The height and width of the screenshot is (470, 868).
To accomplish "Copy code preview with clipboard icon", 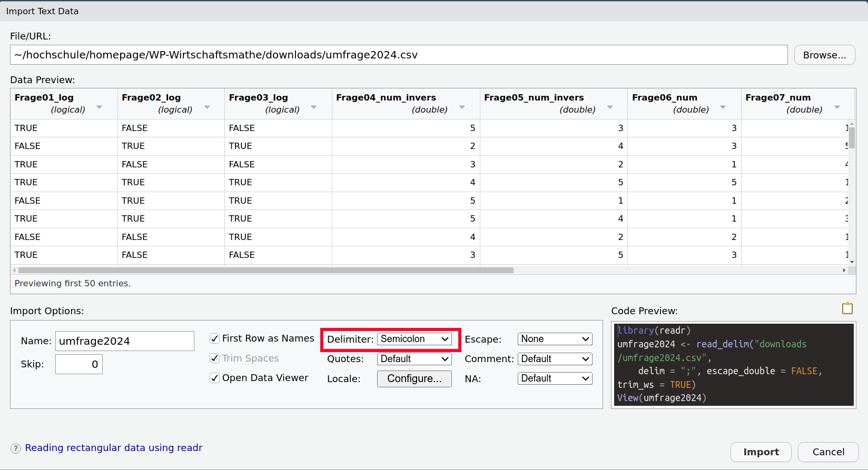I will point(847,308).
